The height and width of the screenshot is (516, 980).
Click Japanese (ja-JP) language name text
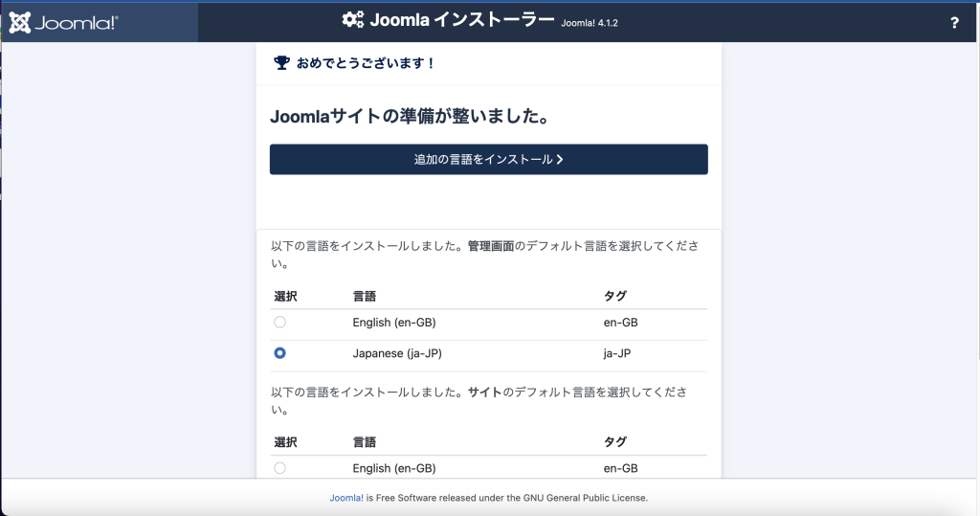coord(397,353)
